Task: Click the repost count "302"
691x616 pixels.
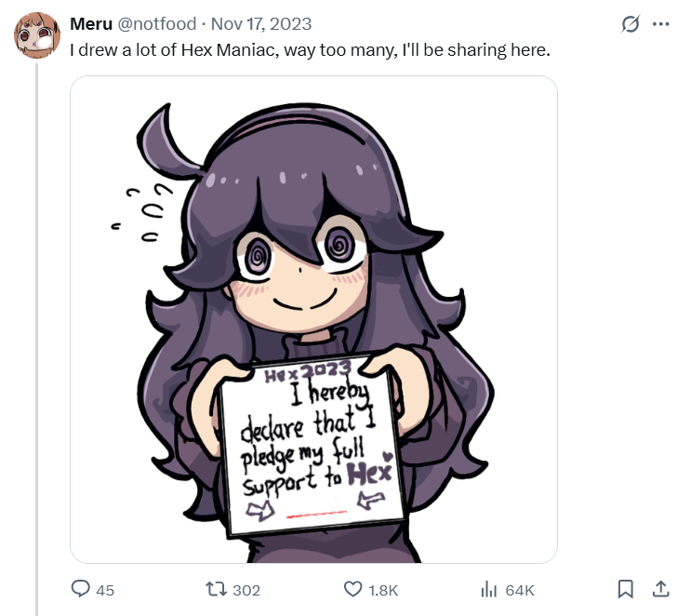Action: 246,590
